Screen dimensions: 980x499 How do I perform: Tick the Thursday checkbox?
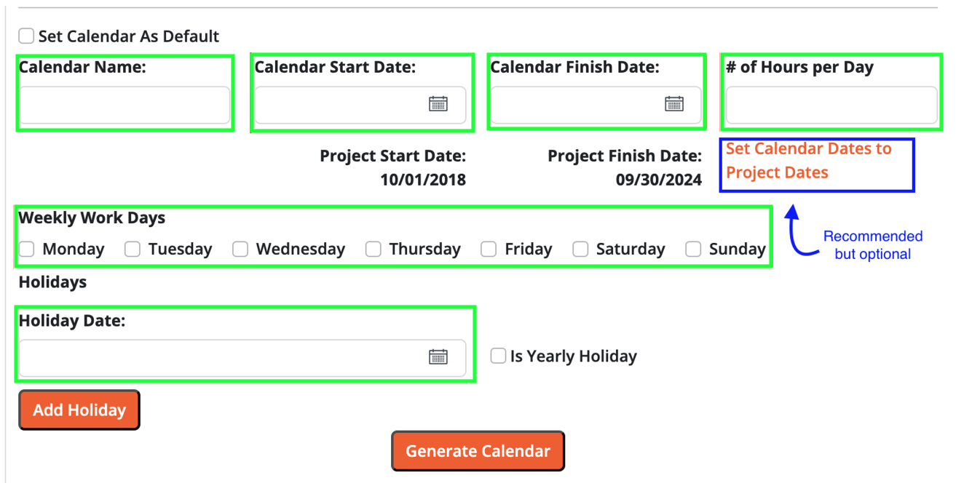click(374, 249)
